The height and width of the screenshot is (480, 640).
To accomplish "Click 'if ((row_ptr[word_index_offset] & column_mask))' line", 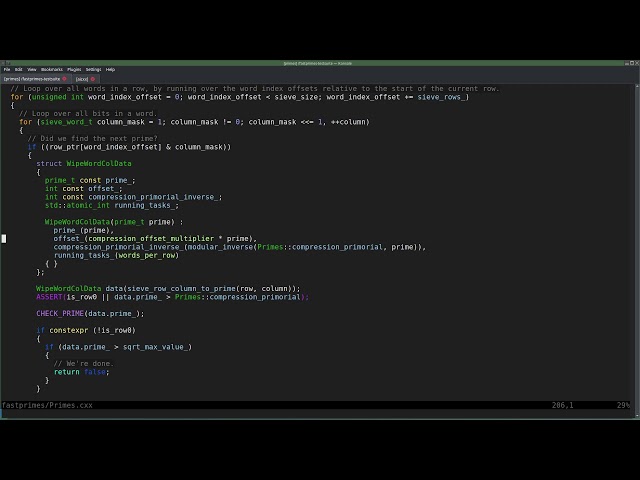I will pos(129,147).
